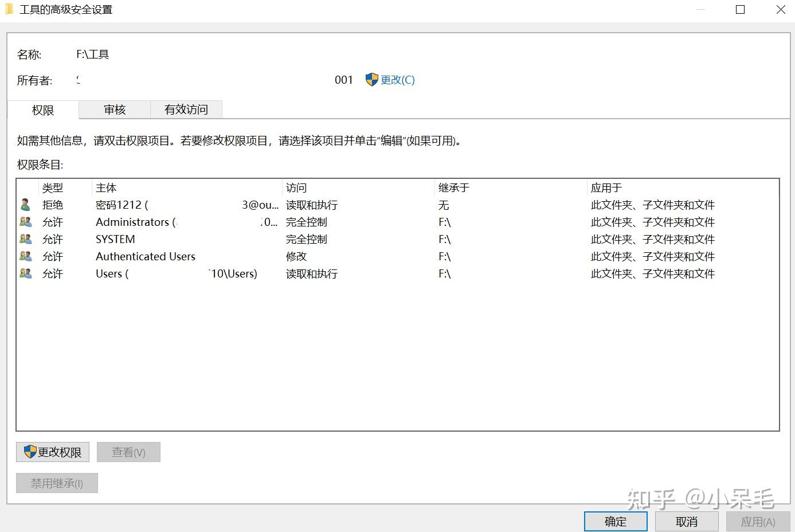Close the 高级安全设置 window
Screen dimensions: 795x532
[781, 10]
